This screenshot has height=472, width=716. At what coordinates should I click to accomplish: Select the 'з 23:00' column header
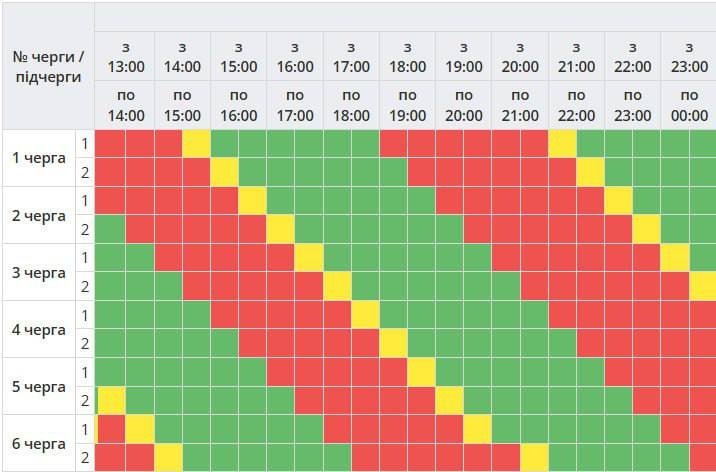[x=689, y=57]
